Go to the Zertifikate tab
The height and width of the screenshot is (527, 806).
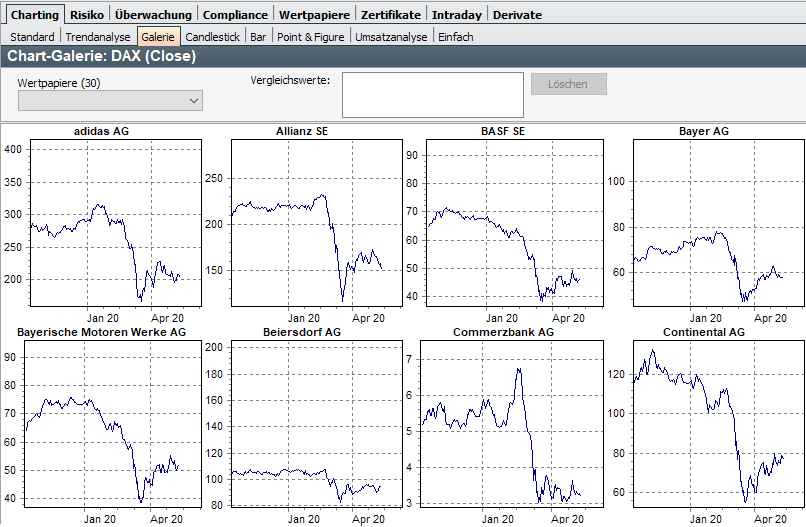click(x=391, y=15)
